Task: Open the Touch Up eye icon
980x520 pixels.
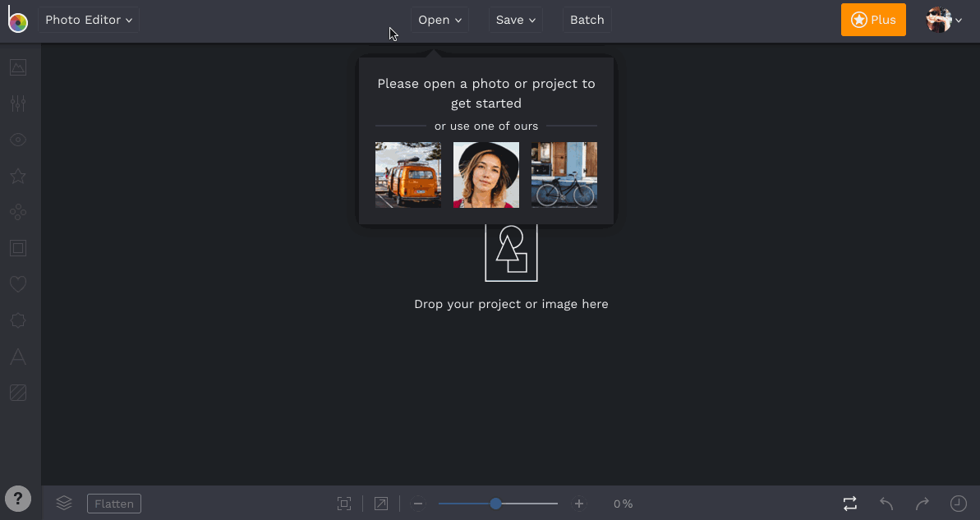Action: (18, 140)
